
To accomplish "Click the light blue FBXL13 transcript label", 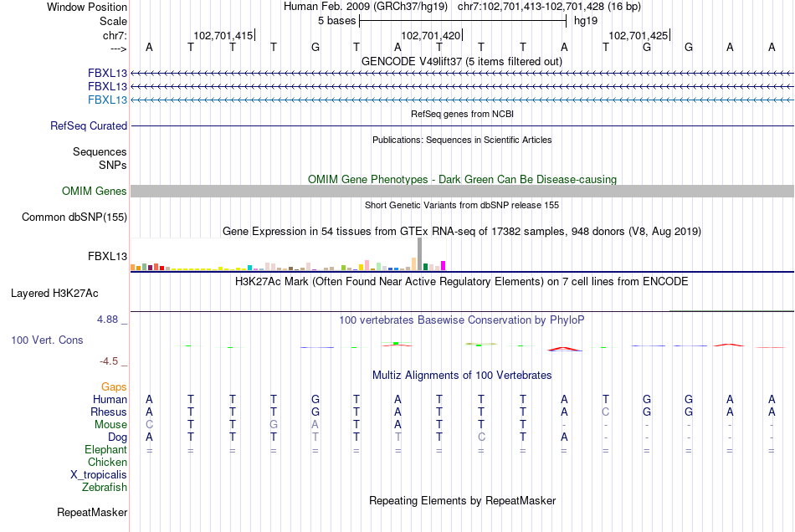I will tap(107, 100).
